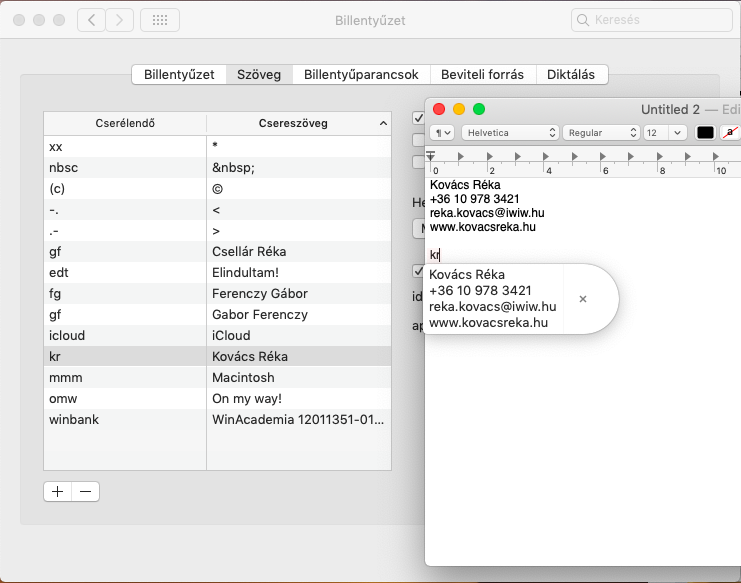Expand the font size arrow dropdown
This screenshot has width=741, height=583.
[677, 133]
